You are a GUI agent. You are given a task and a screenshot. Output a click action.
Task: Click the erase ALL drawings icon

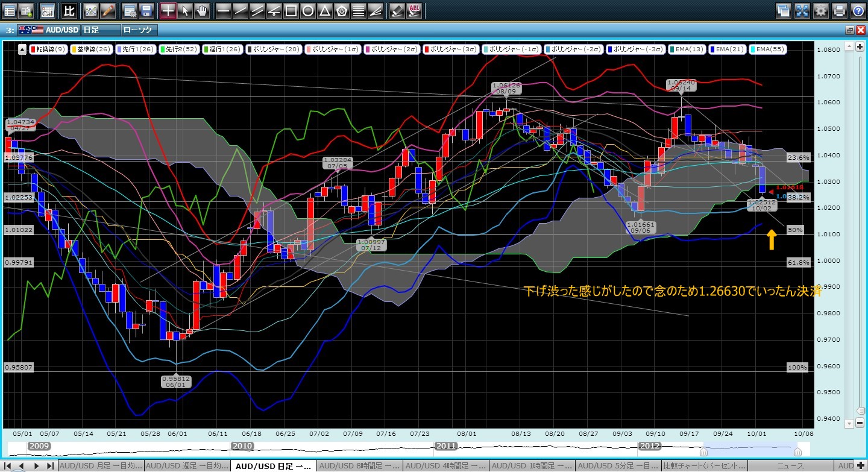pyautogui.click(x=414, y=10)
